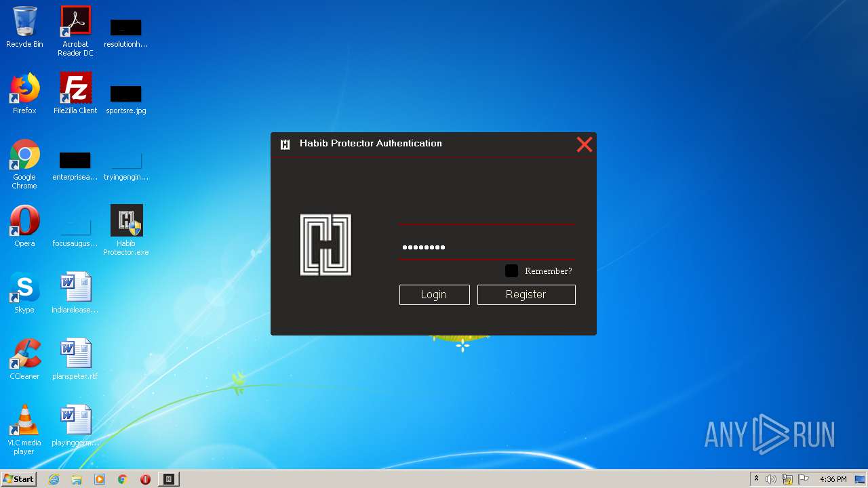The height and width of the screenshot is (488, 868).
Task: Click the Habib Protector taskbar button
Action: coord(169,479)
